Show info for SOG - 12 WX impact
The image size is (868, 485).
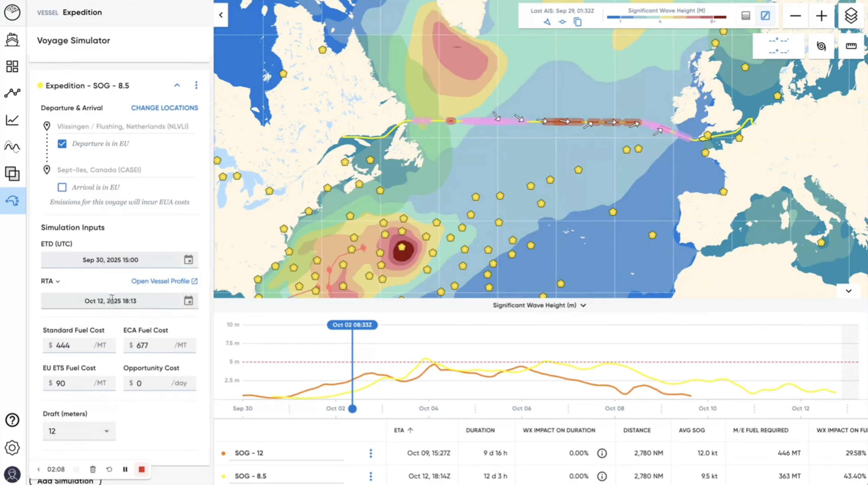coord(602,453)
